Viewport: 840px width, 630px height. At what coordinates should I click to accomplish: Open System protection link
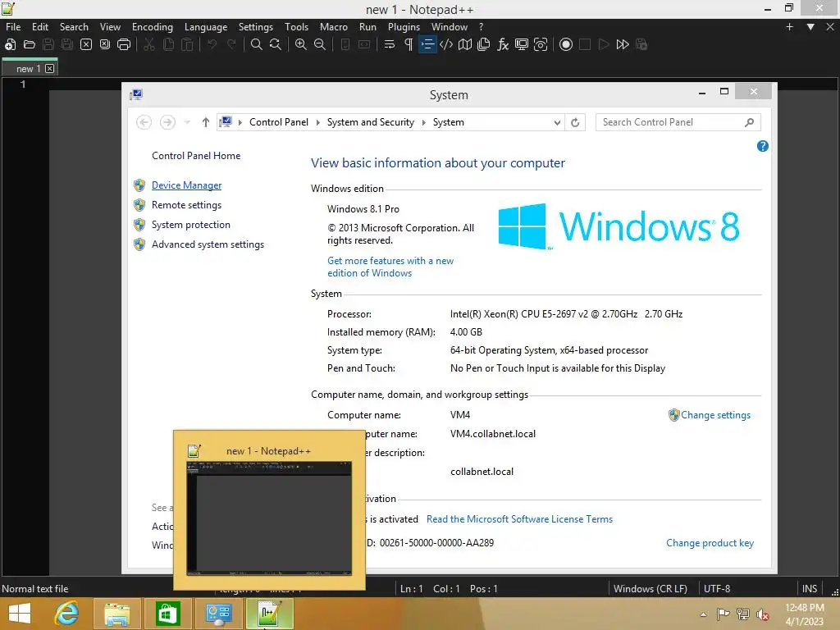pos(190,225)
